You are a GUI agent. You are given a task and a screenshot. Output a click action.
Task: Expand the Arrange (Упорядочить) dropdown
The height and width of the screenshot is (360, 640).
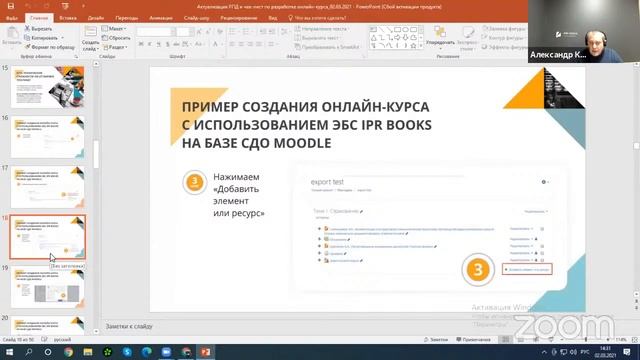(440, 49)
